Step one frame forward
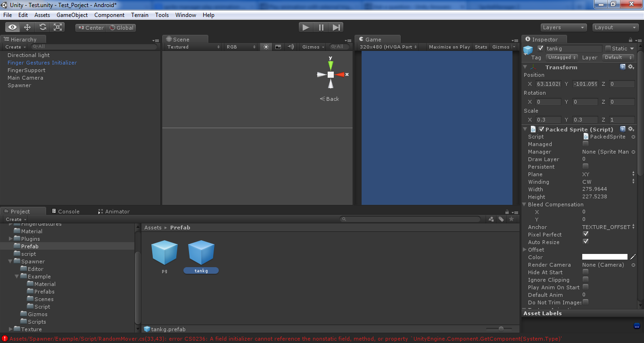 click(x=336, y=27)
